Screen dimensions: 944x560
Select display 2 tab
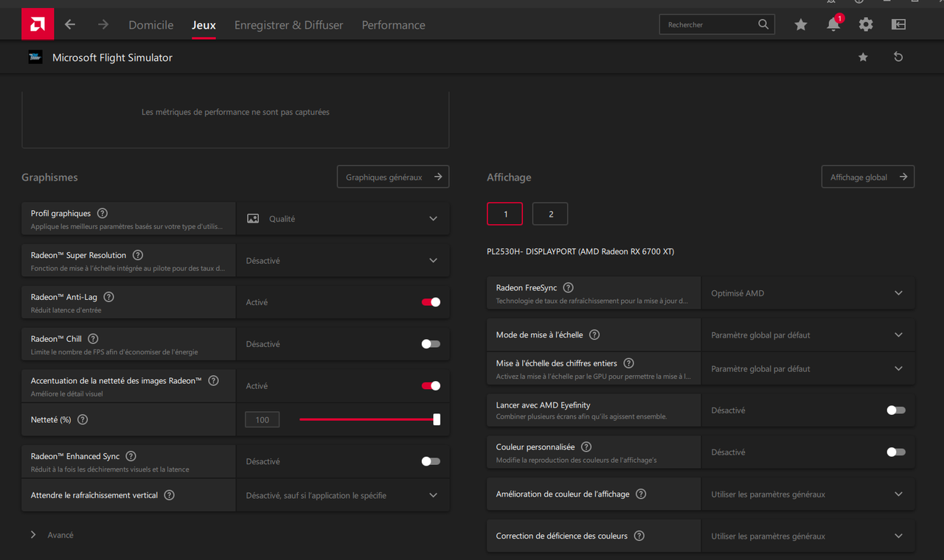pos(550,214)
